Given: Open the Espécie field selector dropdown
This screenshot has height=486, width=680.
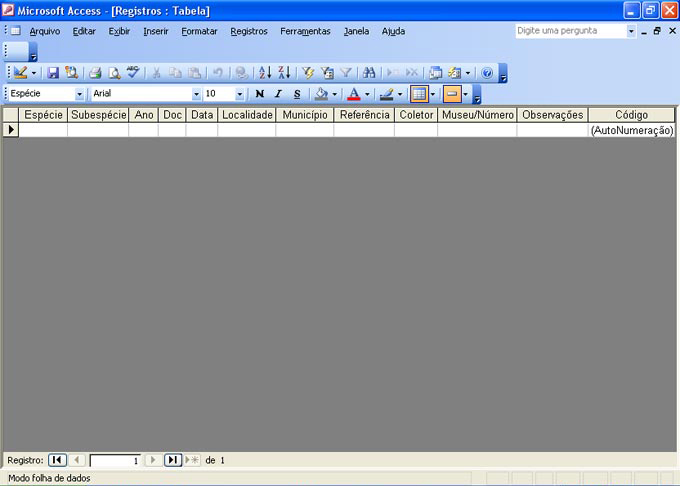Looking at the screenshot, I should [79, 94].
